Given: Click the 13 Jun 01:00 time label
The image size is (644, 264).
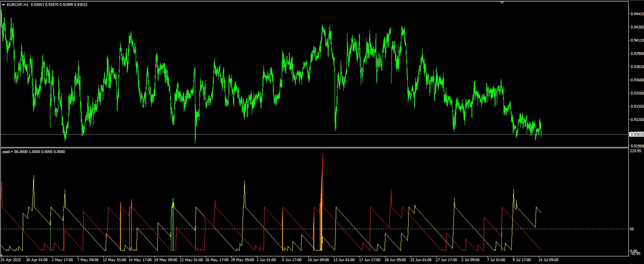Looking at the screenshot, I should pos(344,260).
